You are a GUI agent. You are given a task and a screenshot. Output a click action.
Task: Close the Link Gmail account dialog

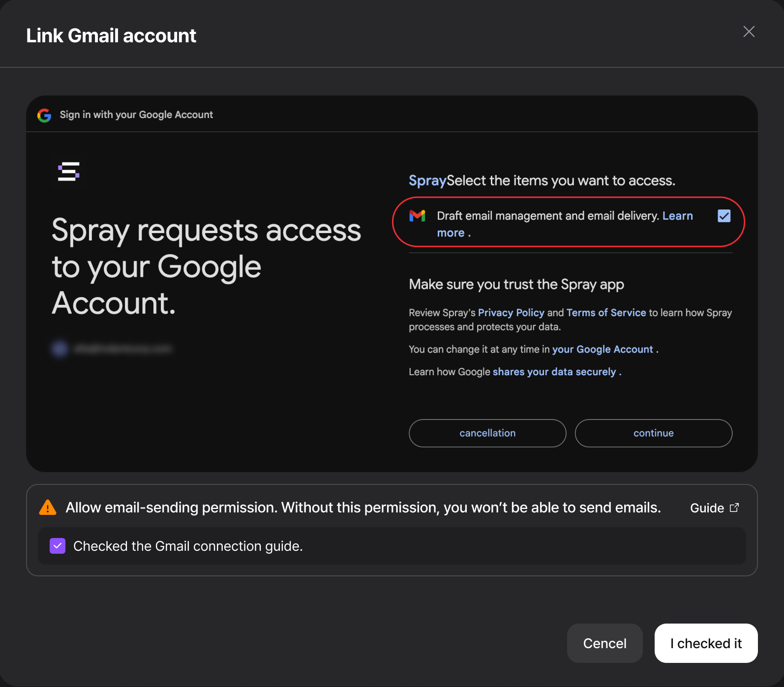(749, 32)
